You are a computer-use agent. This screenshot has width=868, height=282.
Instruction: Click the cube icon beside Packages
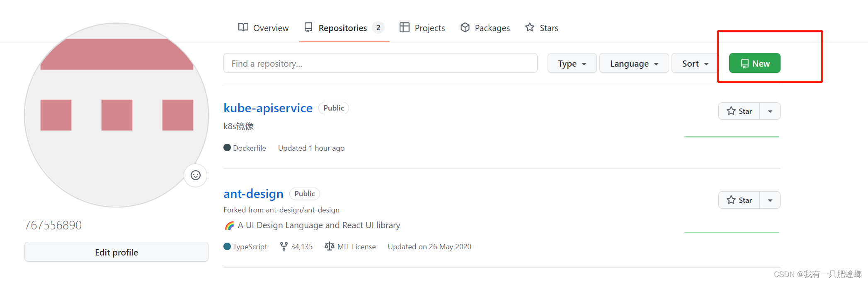point(465,27)
